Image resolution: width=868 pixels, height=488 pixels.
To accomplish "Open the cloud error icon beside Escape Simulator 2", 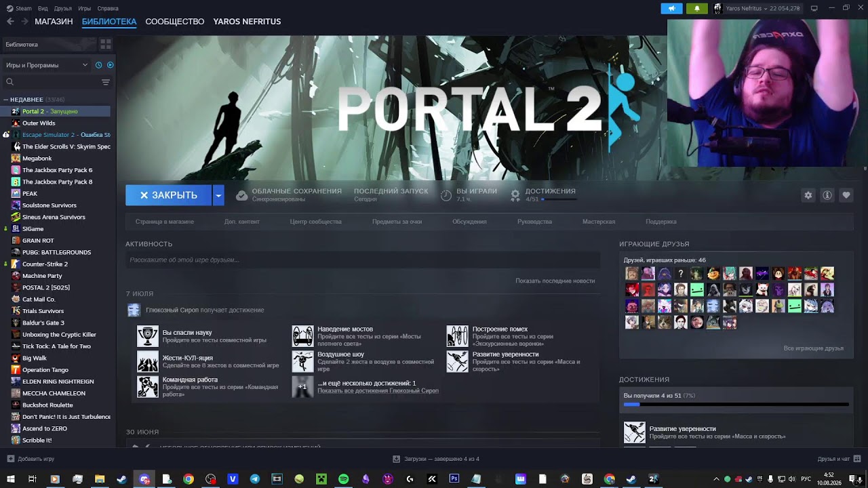I will (6, 135).
